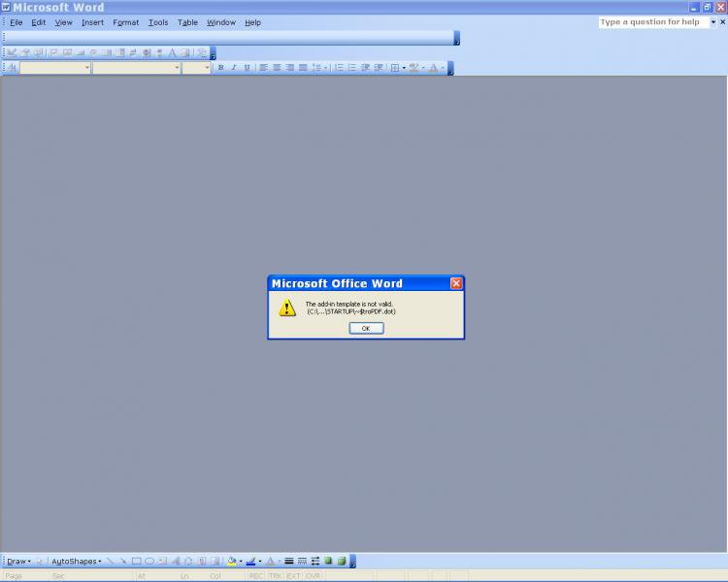Screen dimensions: 728x582
Task: Expand the help question dropdown arrow
Action: click(x=713, y=21)
